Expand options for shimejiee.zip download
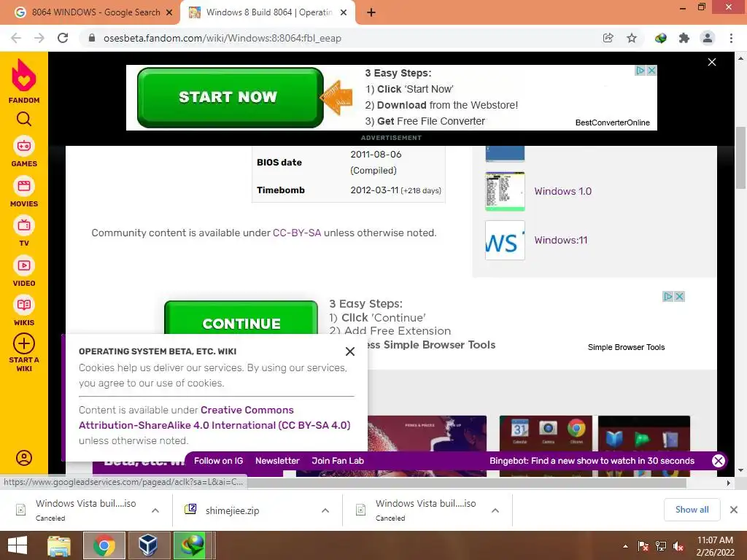Image resolution: width=747 pixels, height=560 pixels. pos(325,510)
